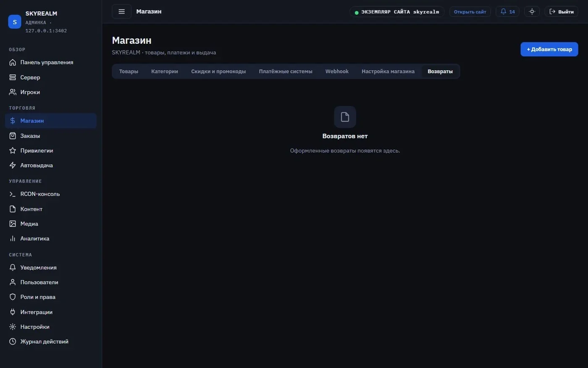This screenshot has width=588, height=368.
Task: Click the plug icon beside Интеграции
Action: (x=13, y=312)
